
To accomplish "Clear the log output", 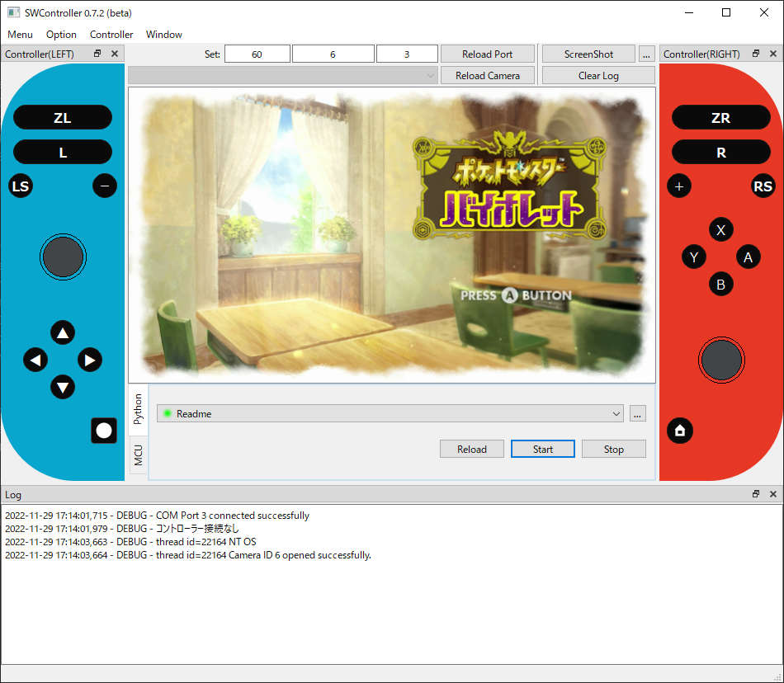I will pyautogui.click(x=597, y=75).
